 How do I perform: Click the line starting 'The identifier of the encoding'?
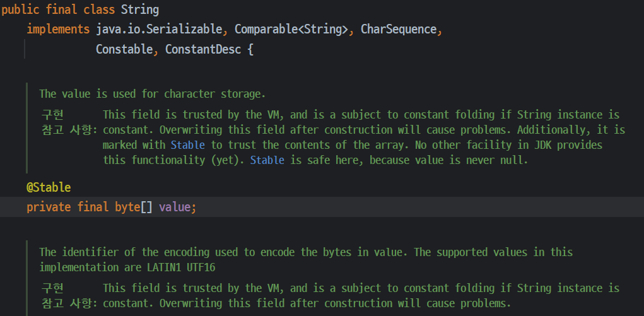[x=306, y=252]
